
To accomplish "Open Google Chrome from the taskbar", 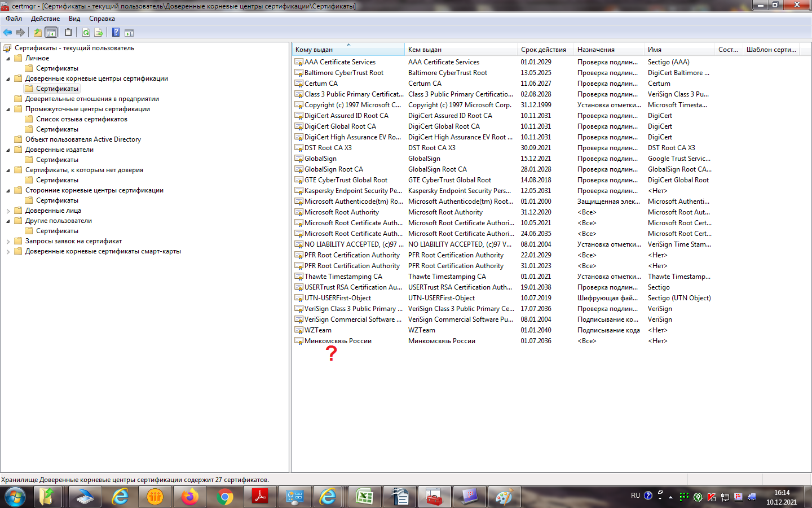I will click(x=225, y=497).
